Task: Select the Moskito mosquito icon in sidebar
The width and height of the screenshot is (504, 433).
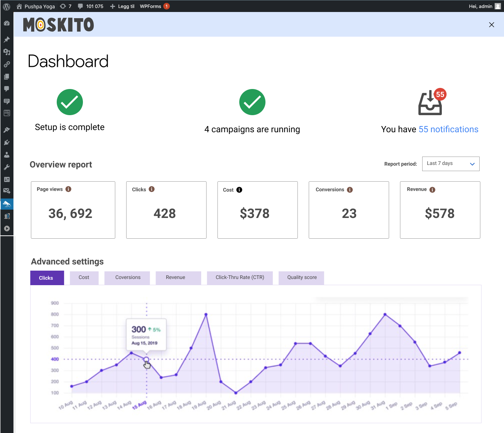Action: [7, 204]
